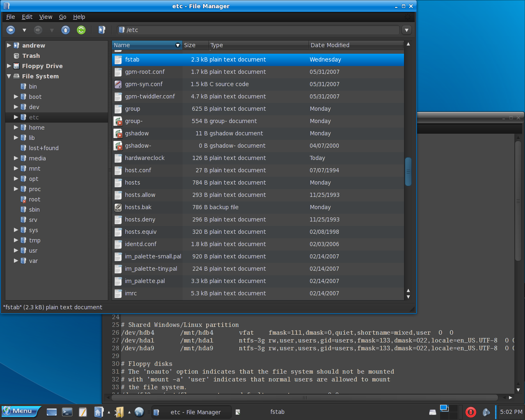Click the 5:02 PM clock
525x420 pixels.
click(x=511, y=412)
